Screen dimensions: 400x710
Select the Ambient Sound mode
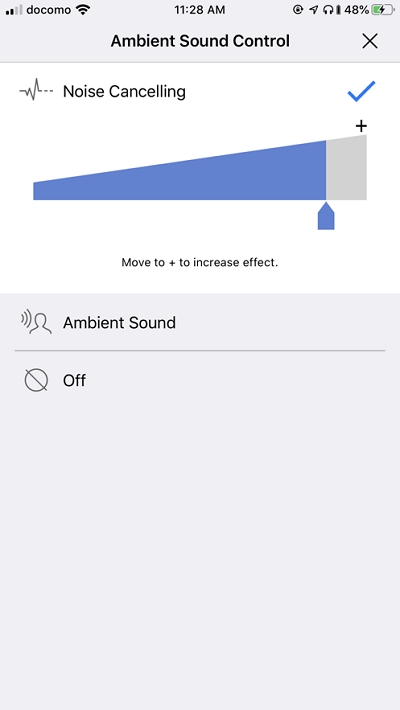click(200, 322)
